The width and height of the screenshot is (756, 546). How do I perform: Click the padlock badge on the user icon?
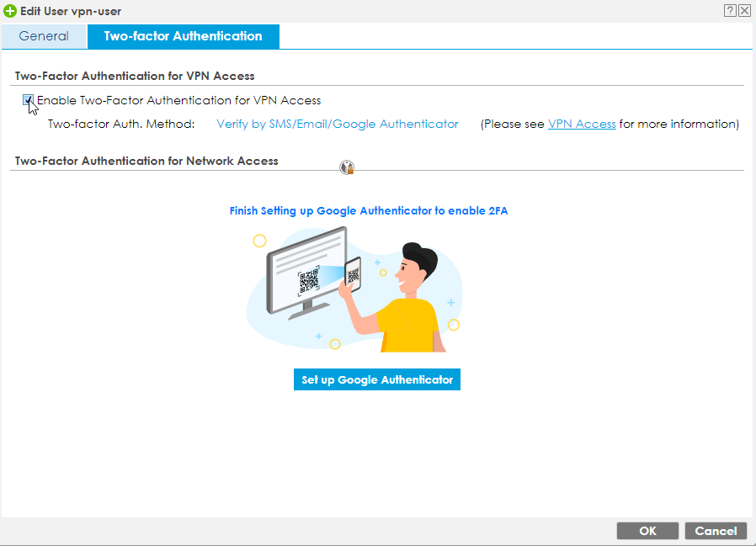[349, 170]
